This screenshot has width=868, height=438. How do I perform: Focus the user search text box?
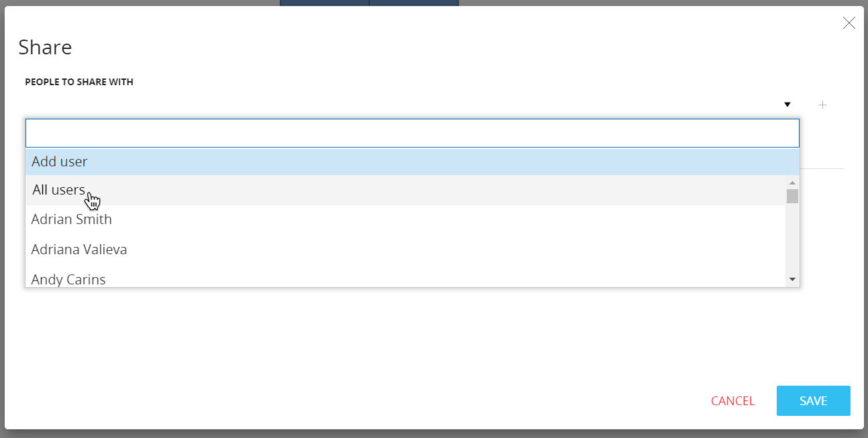click(x=412, y=133)
